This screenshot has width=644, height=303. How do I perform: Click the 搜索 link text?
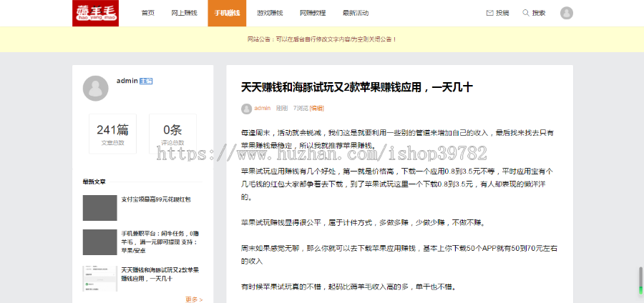[x=539, y=13]
